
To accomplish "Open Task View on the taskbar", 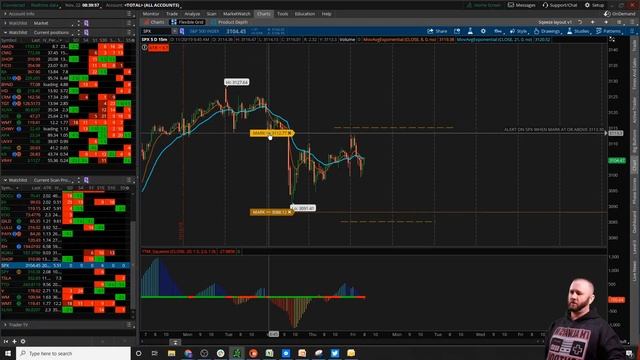I will tap(155, 353).
